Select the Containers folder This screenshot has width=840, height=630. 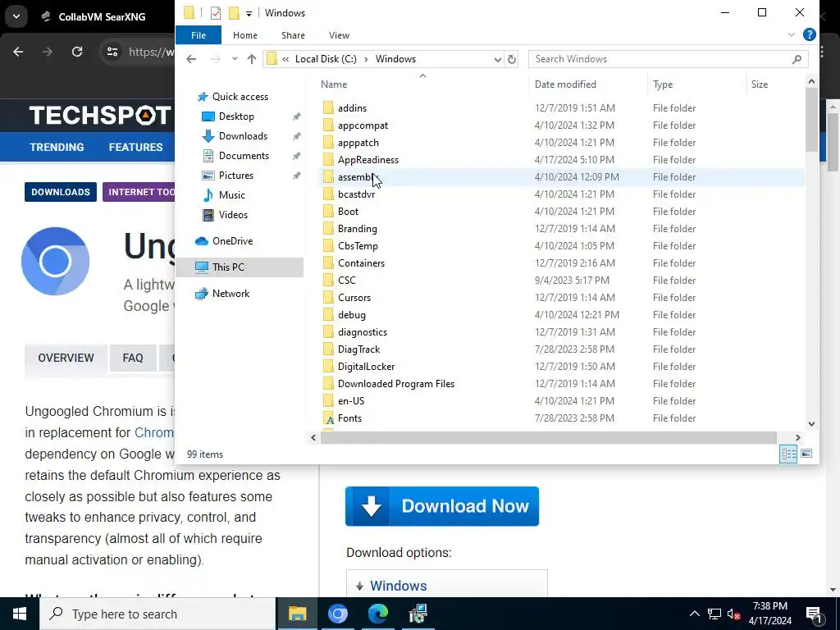(361, 263)
